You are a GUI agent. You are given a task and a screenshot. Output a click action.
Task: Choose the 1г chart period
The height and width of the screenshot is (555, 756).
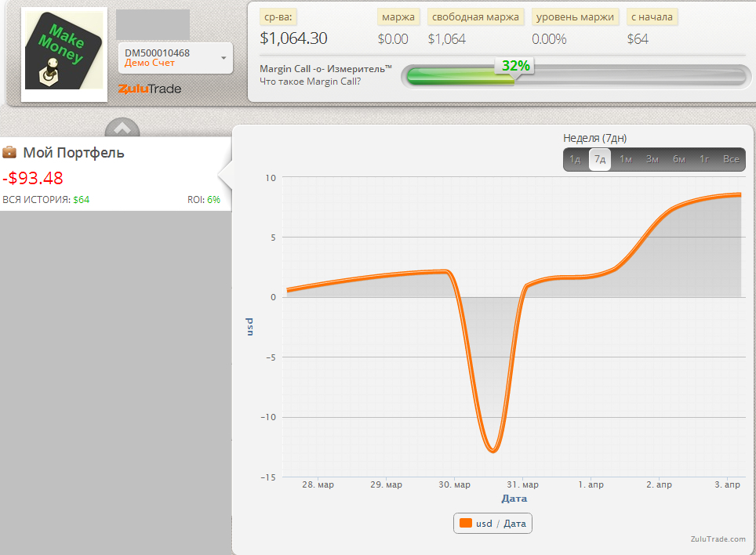704,159
